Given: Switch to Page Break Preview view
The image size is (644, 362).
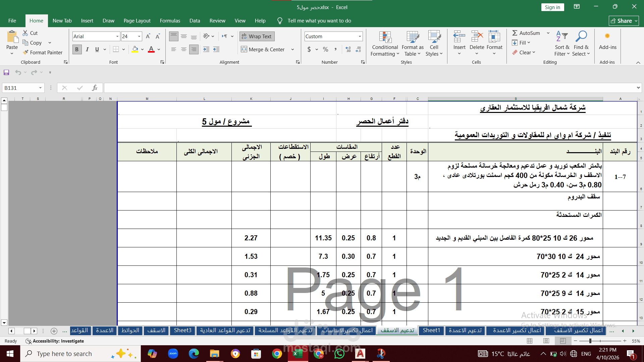Looking at the screenshot, I should pos(562,341).
